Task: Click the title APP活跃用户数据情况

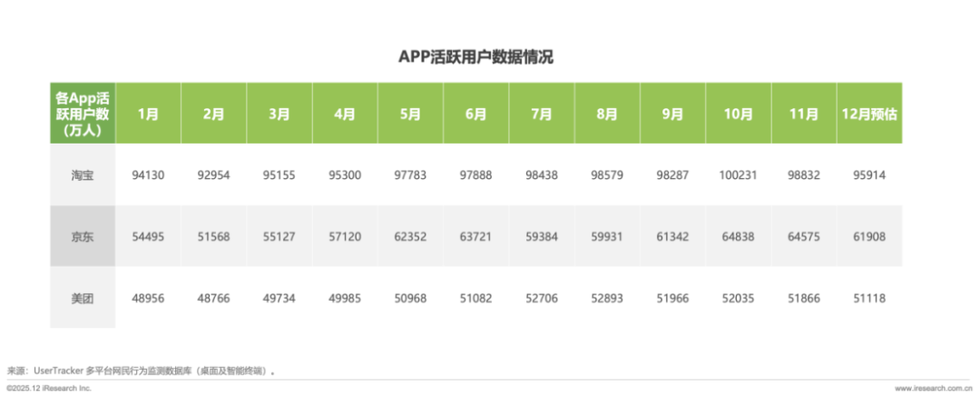Action: click(x=476, y=57)
